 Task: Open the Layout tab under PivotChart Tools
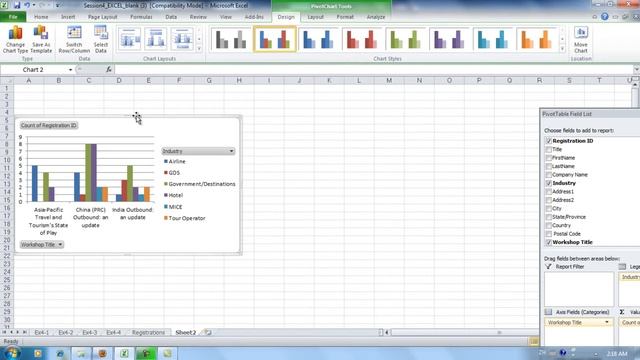pyautogui.click(x=315, y=17)
